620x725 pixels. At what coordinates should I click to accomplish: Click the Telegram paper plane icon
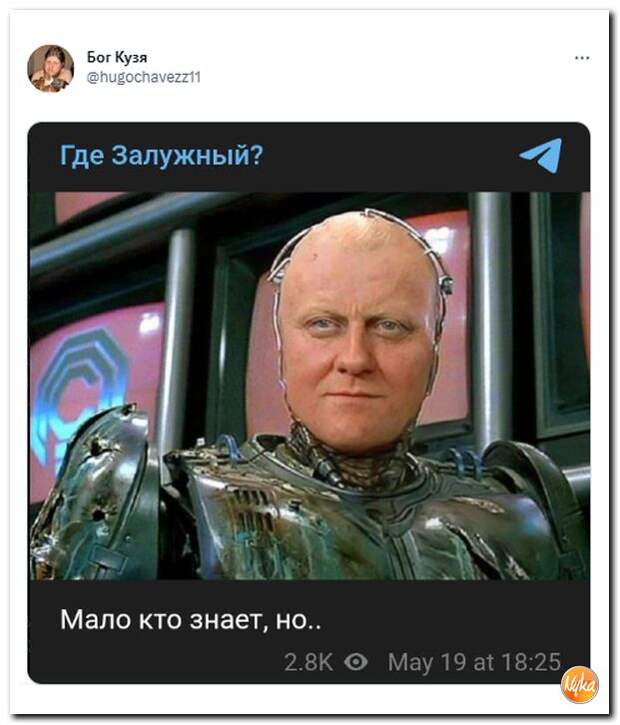541,155
